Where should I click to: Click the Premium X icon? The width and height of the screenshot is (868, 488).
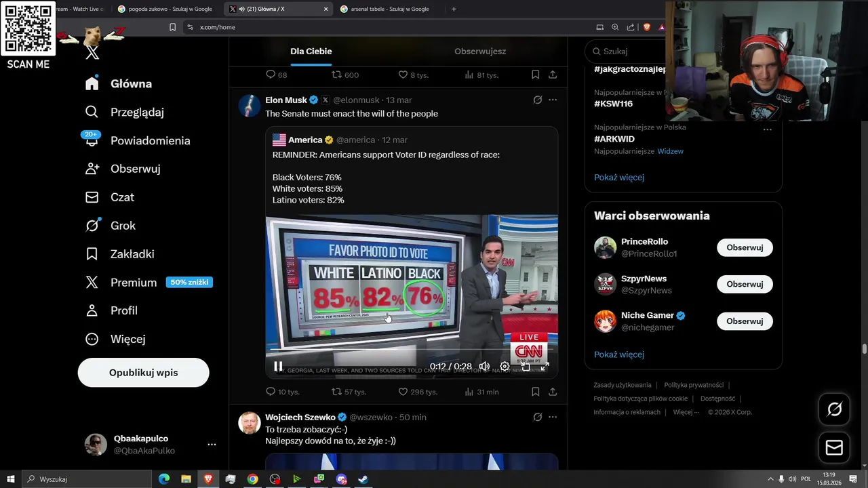tap(92, 283)
